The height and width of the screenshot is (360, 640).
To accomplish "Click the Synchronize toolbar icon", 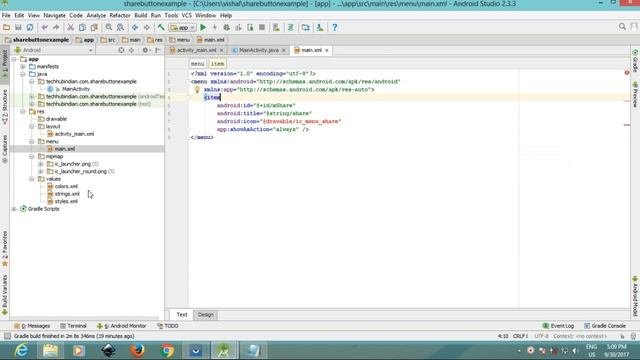I will (x=30, y=27).
